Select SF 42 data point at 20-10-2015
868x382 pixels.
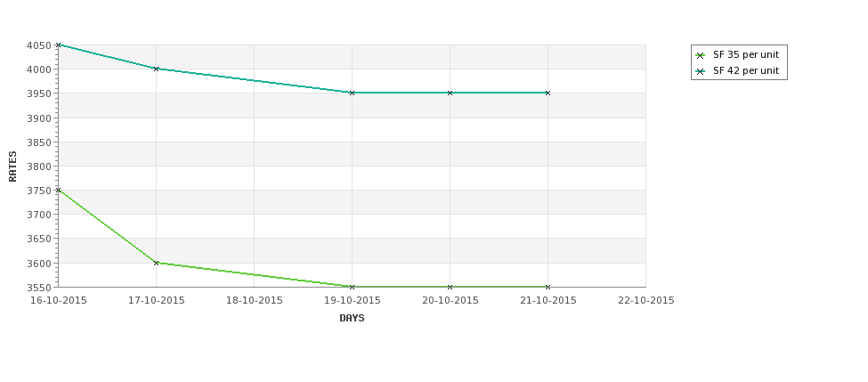pyautogui.click(x=450, y=93)
